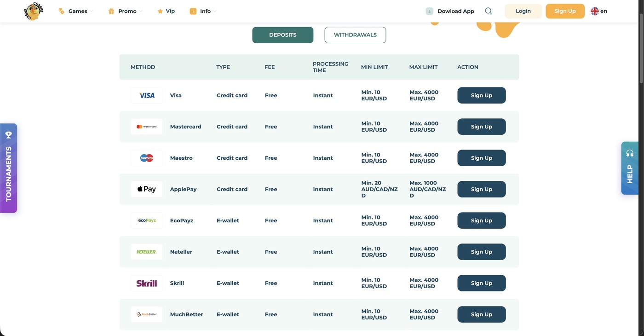Click the Mastercard method name
This screenshot has width=644, height=336.
(x=186, y=127)
